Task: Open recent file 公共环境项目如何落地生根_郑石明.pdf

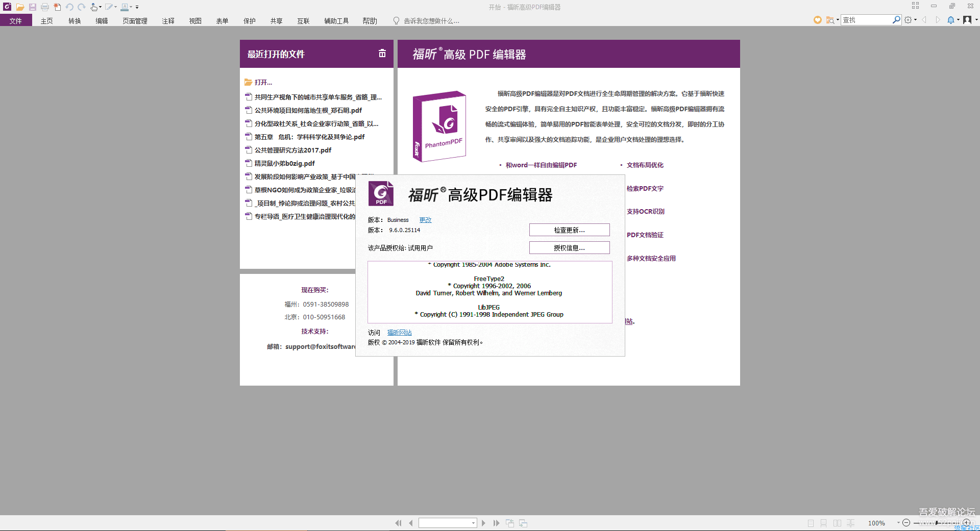Action: (308, 110)
